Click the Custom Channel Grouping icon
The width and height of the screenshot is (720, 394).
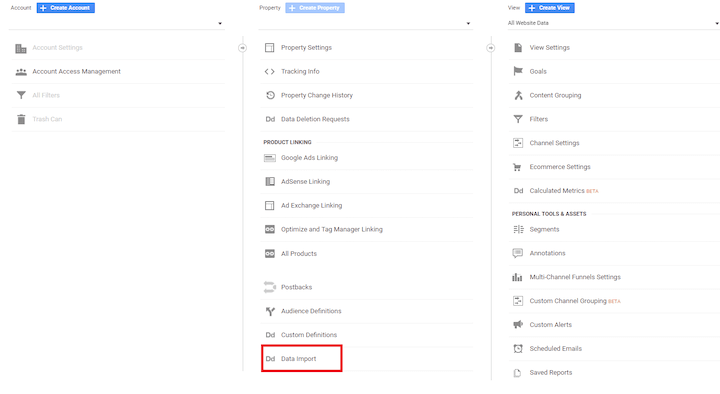point(518,301)
